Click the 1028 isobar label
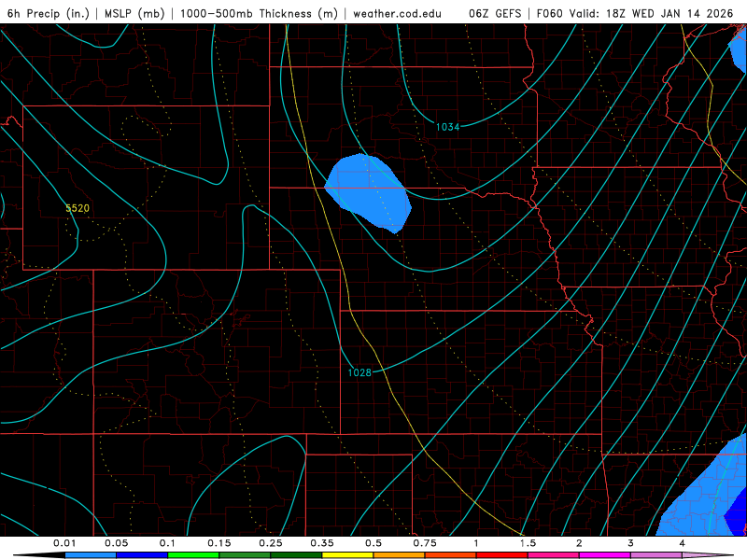The height and width of the screenshot is (560, 747). click(x=359, y=372)
